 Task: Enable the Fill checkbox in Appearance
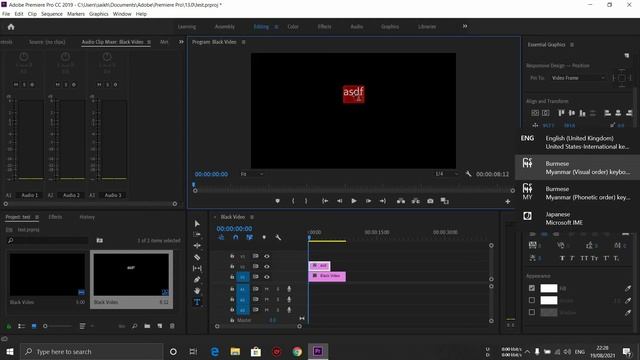coord(531,288)
